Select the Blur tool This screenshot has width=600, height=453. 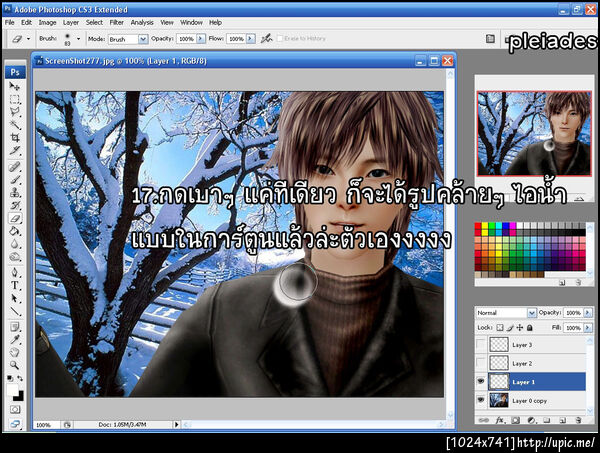click(x=15, y=244)
